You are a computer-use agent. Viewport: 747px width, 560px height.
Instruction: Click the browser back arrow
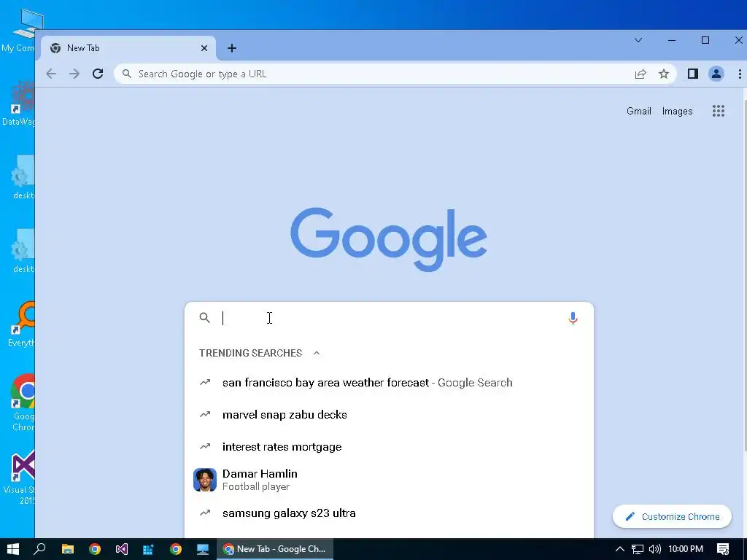pos(51,74)
